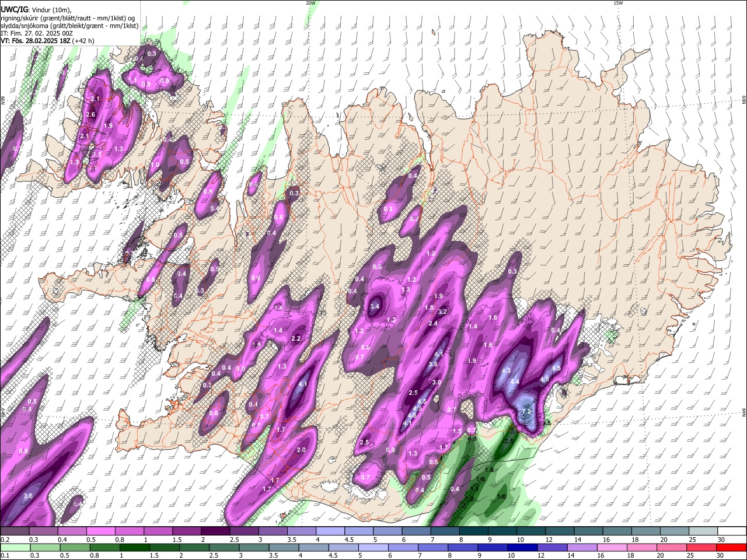The width and height of the screenshot is (747, 560).
Task: Click the 3.6 value over the ocean
Action: tap(27, 496)
